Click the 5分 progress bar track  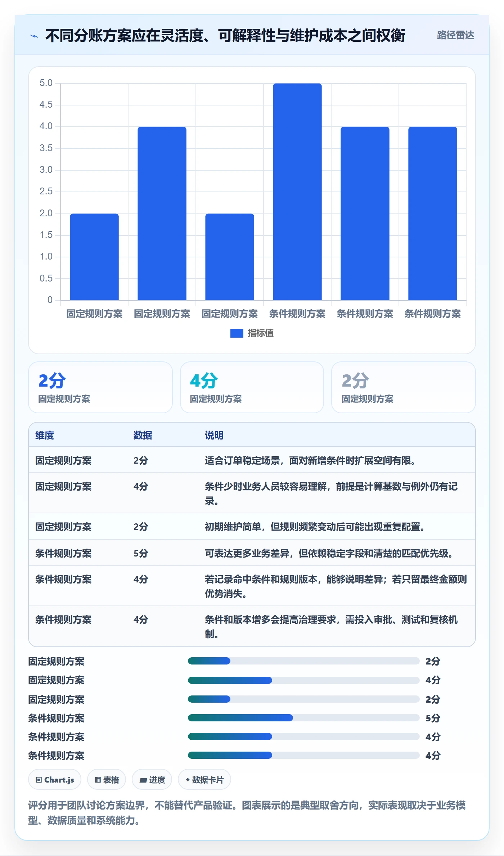point(303,718)
